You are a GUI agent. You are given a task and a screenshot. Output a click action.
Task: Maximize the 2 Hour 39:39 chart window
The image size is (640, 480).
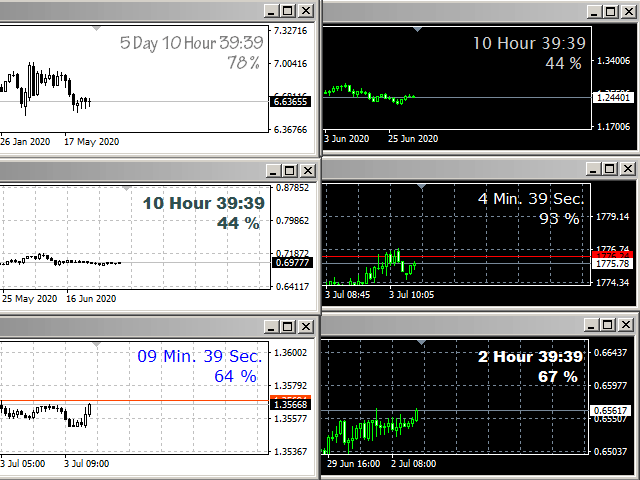(x=609, y=327)
